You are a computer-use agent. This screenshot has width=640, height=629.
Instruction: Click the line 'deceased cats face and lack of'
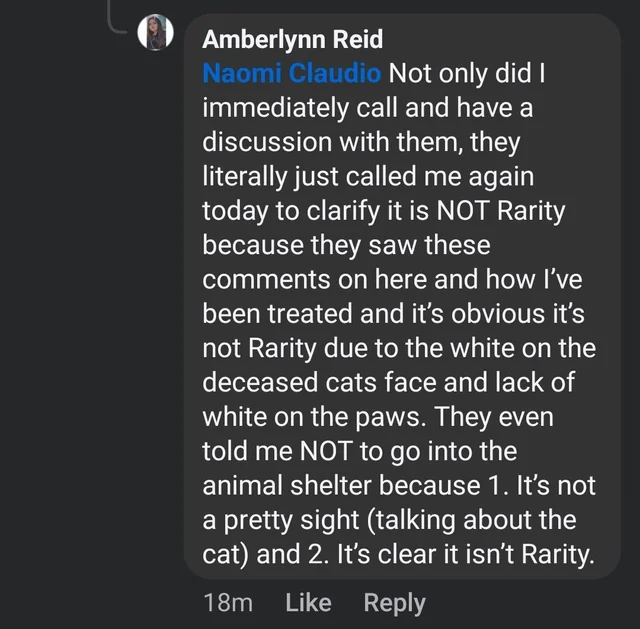point(389,382)
